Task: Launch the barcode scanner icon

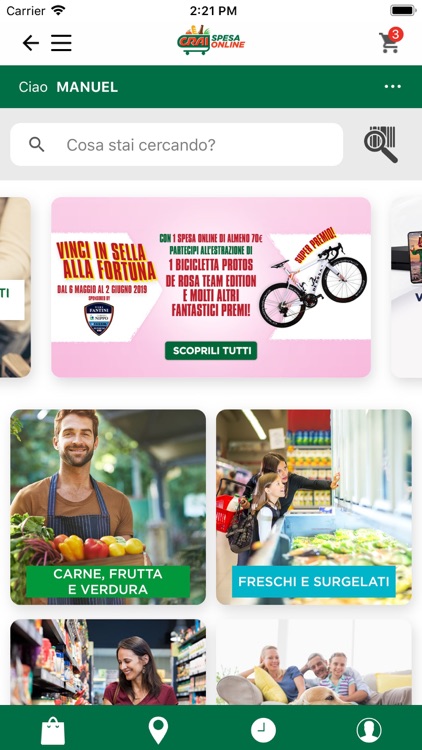Action: click(381, 144)
